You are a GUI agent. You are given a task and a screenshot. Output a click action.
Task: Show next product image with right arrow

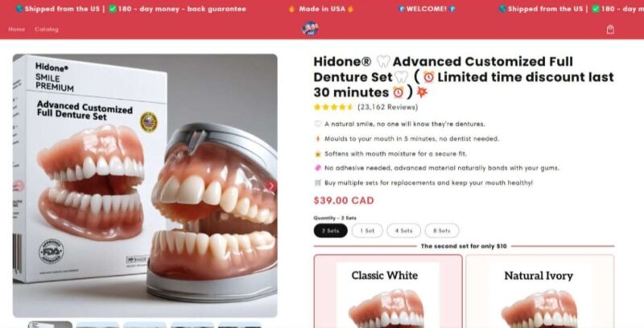tap(270, 187)
